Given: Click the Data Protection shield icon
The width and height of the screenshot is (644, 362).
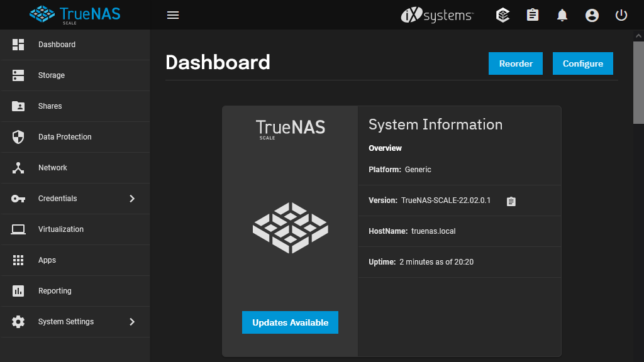Looking at the screenshot, I should point(18,136).
